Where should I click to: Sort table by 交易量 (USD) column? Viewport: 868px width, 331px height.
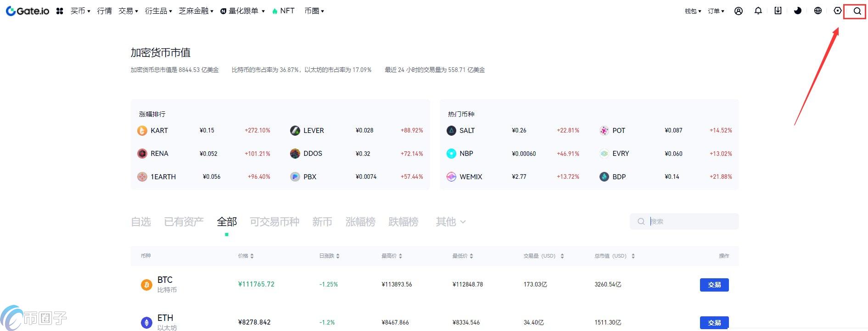[x=544, y=256]
